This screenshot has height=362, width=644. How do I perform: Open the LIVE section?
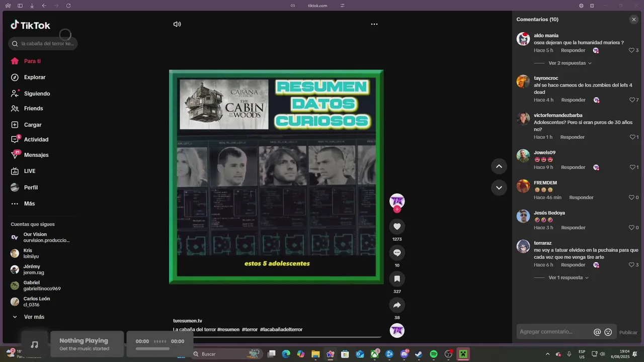click(x=30, y=171)
